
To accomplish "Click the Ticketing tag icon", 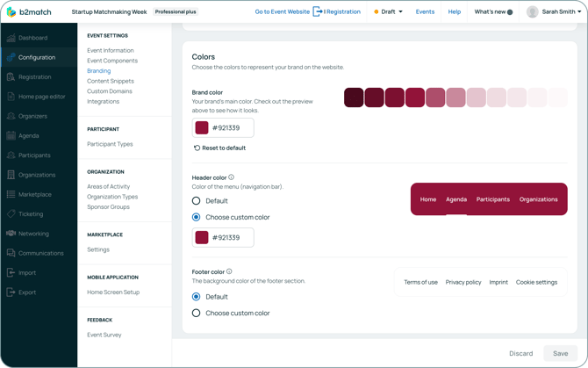I will click(11, 213).
